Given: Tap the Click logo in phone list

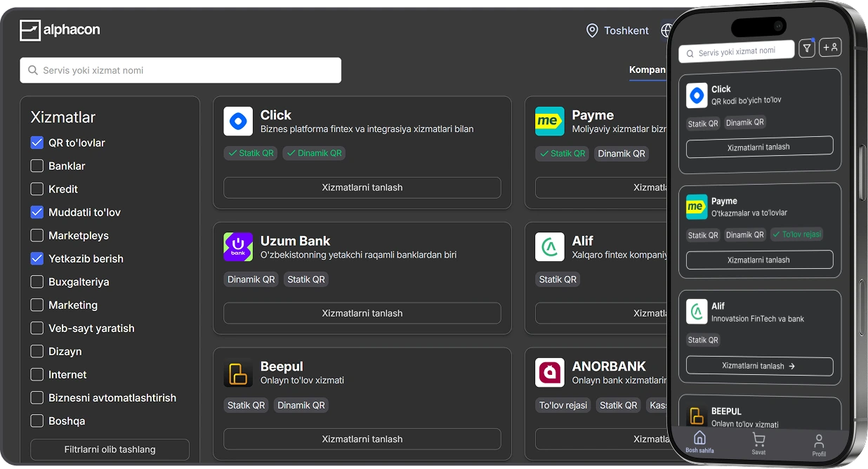Looking at the screenshot, I should (697, 95).
